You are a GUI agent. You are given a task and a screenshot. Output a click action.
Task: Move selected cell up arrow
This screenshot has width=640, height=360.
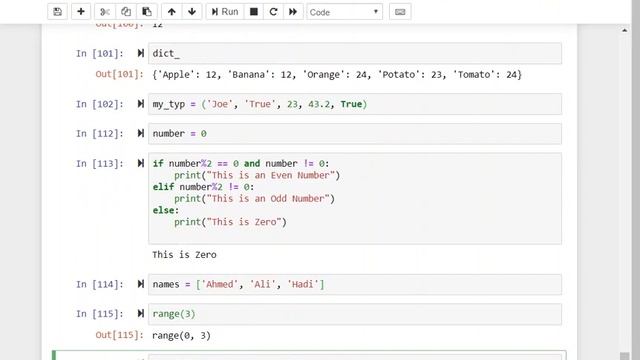click(171, 12)
